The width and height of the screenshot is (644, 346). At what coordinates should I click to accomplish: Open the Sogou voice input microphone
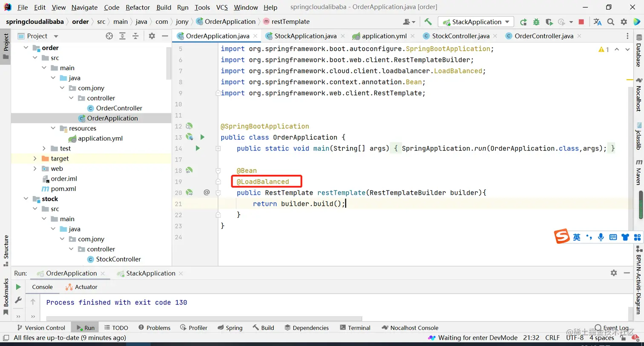[601, 237]
